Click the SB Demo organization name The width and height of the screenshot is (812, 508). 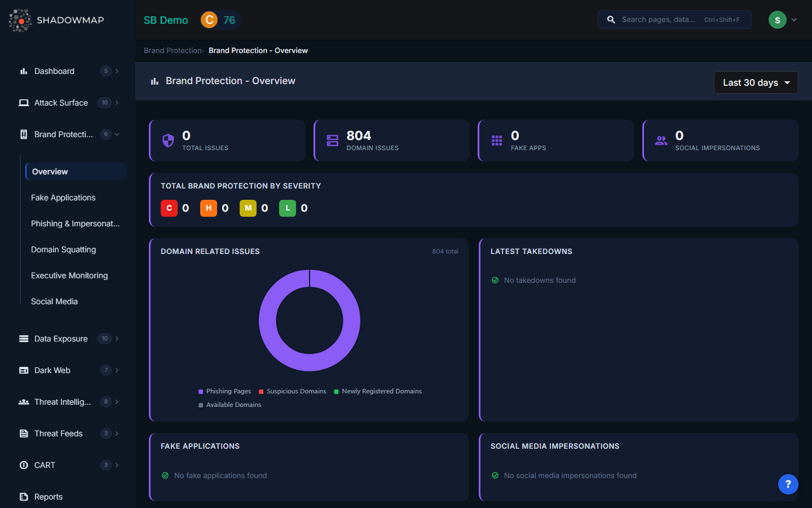click(x=165, y=20)
